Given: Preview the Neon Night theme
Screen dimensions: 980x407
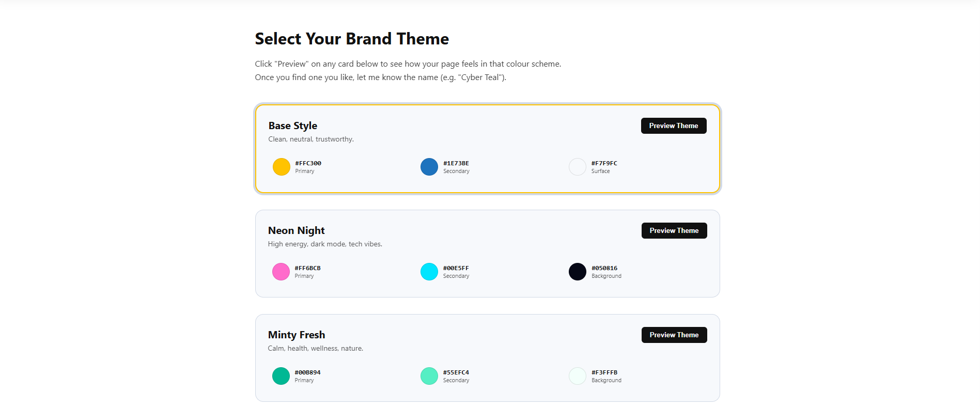Looking at the screenshot, I should tap(674, 230).
